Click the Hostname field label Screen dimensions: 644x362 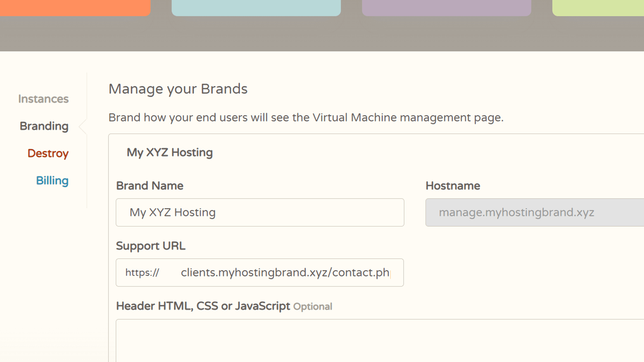pos(452,186)
